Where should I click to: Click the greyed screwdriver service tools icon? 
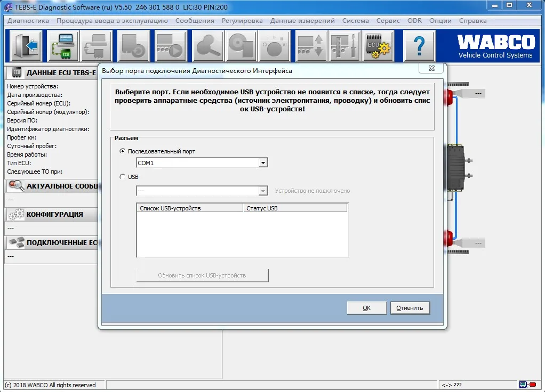(x=344, y=46)
